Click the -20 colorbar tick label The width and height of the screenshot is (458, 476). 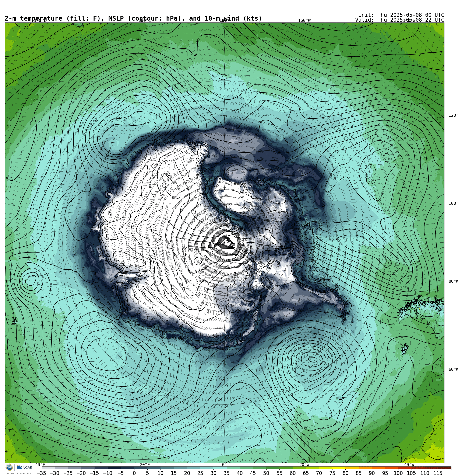coord(81,473)
